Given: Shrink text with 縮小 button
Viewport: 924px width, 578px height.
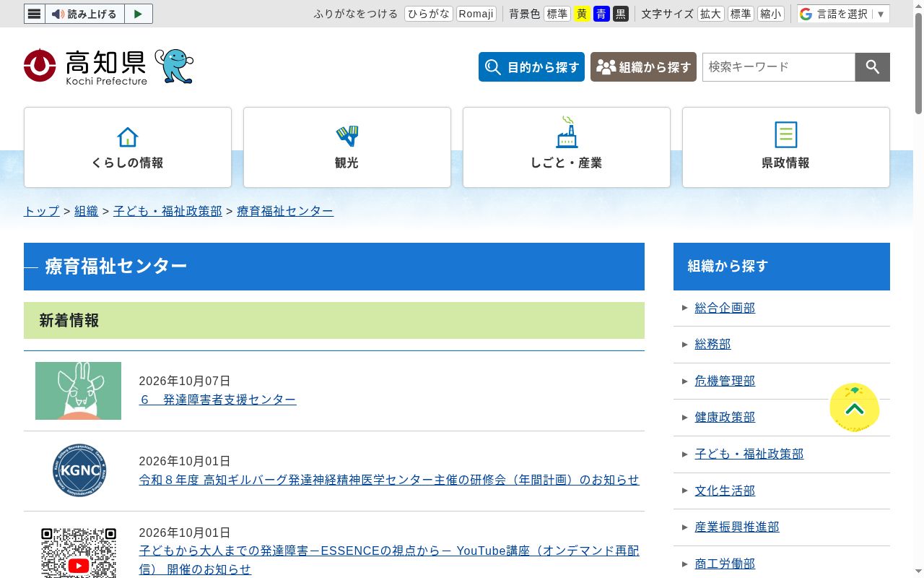Looking at the screenshot, I should click(x=771, y=14).
